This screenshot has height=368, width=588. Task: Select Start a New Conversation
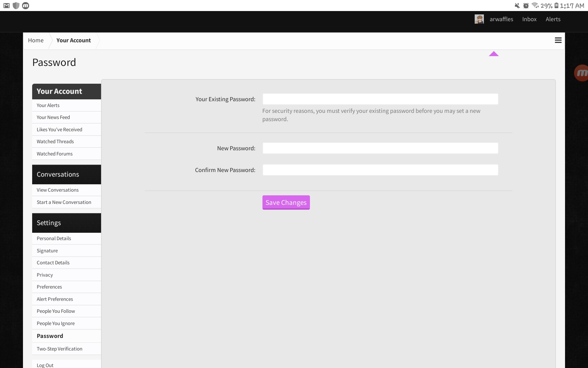point(66,202)
